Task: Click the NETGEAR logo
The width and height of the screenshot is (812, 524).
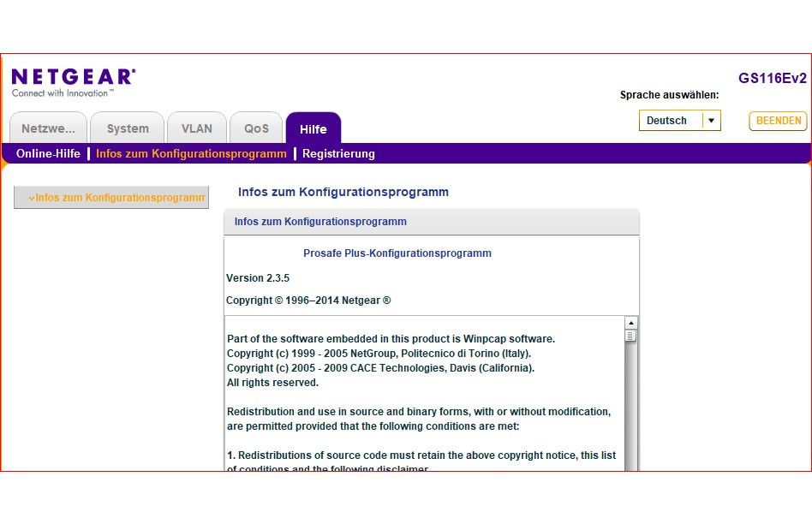Action: 73,82
